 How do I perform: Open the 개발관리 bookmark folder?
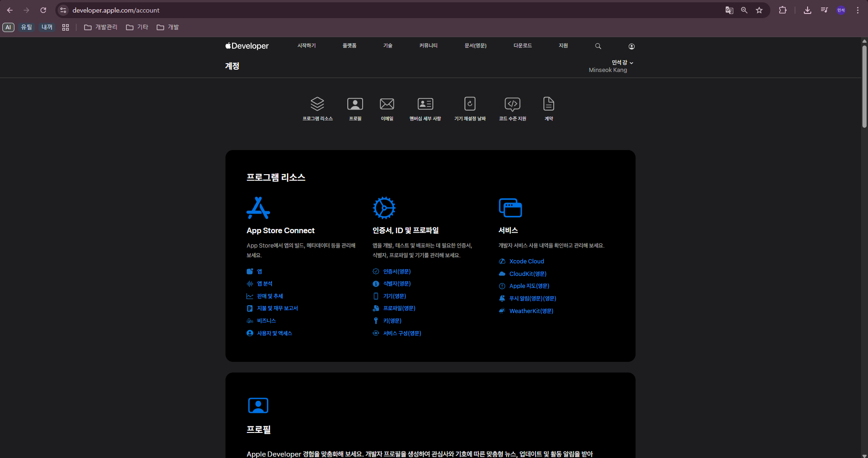(101, 27)
